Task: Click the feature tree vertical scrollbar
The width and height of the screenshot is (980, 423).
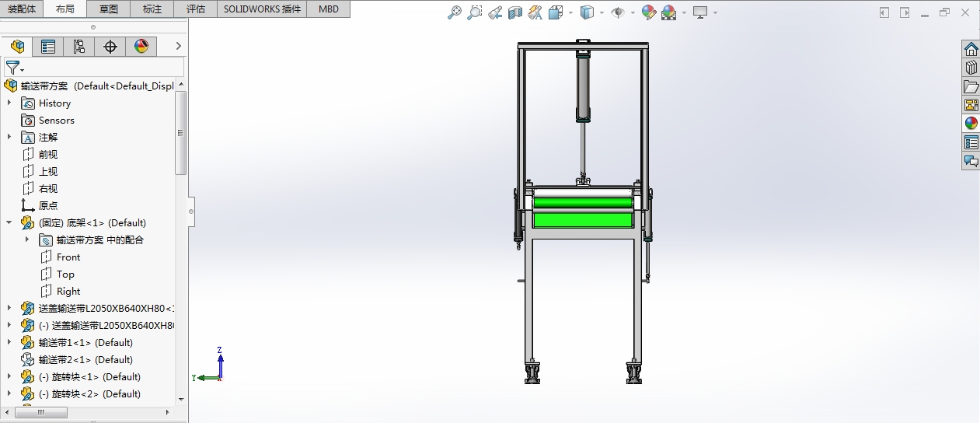Action: [x=181, y=132]
